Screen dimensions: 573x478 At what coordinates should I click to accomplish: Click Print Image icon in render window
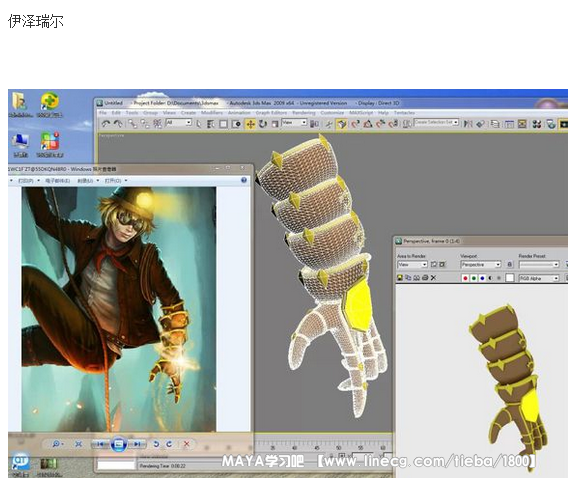(x=425, y=278)
